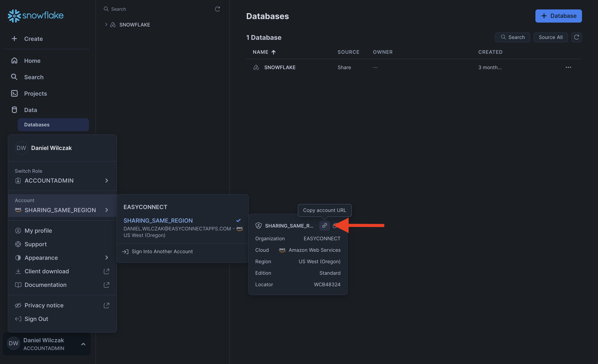598x364 pixels.
Task: Refresh the object explorer list
Action: point(217,9)
